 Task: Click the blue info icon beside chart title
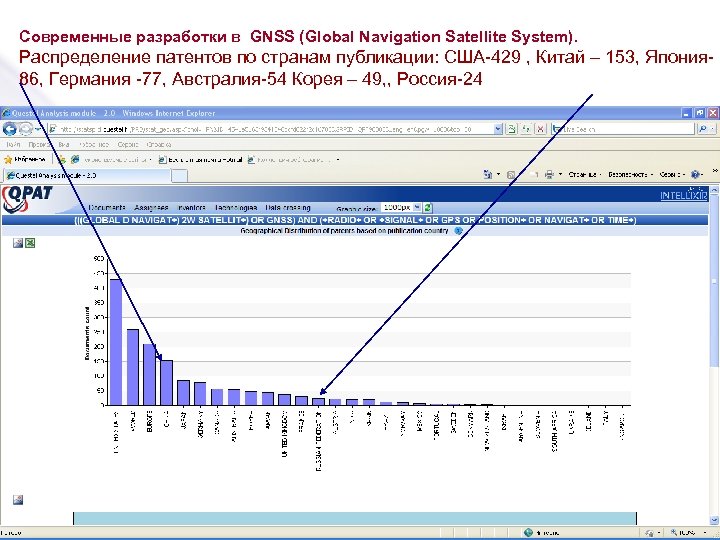(x=458, y=231)
